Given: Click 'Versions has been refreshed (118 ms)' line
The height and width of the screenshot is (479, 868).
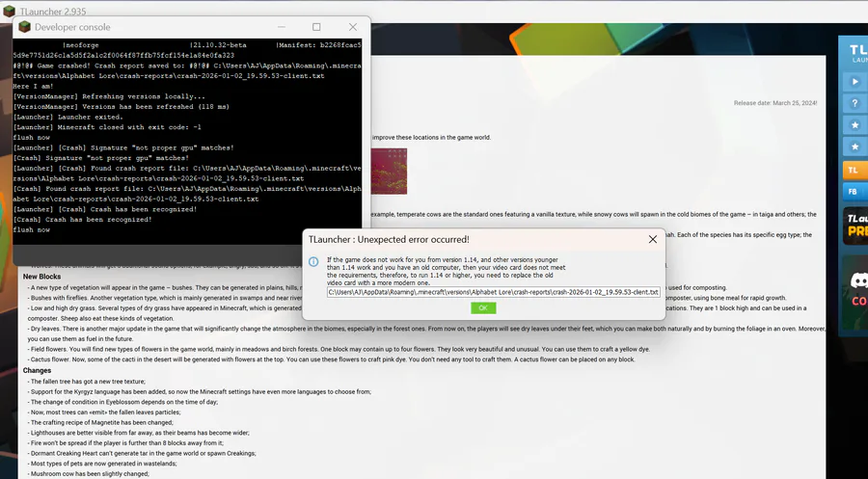Looking at the screenshot, I should [x=122, y=107].
